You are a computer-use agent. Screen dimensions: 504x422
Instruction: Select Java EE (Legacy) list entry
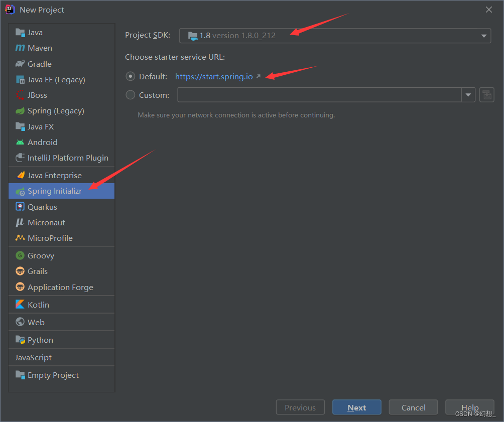point(61,79)
